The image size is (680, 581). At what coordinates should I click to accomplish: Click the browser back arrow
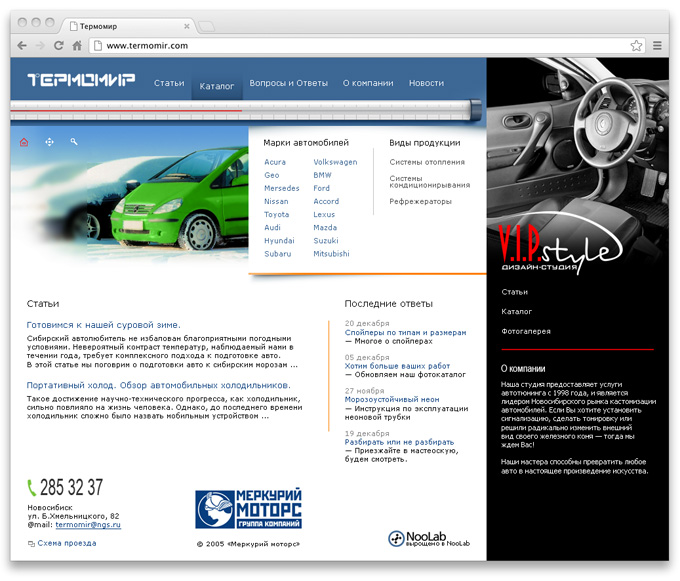pos(22,45)
